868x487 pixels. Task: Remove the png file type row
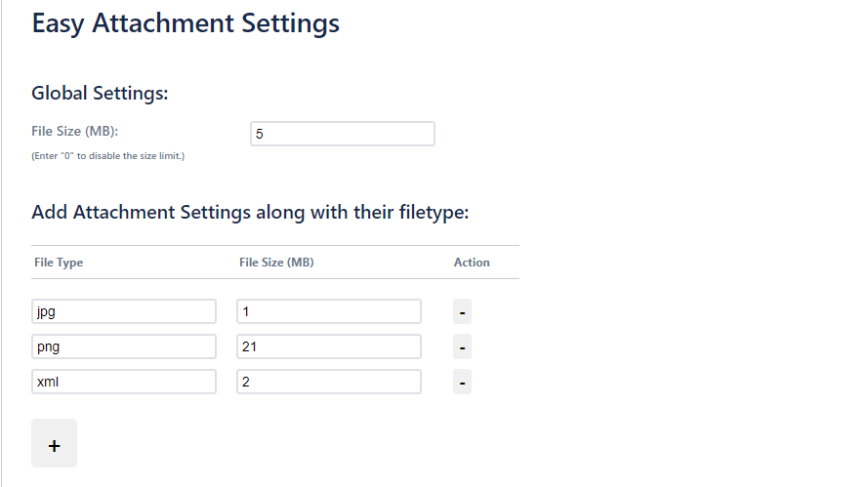click(463, 346)
